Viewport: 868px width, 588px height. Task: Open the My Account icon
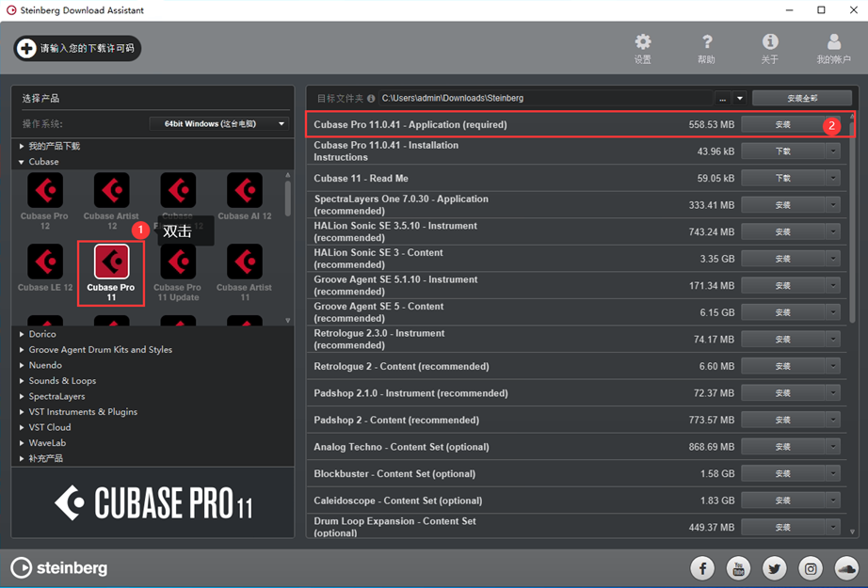[x=833, y=47]
